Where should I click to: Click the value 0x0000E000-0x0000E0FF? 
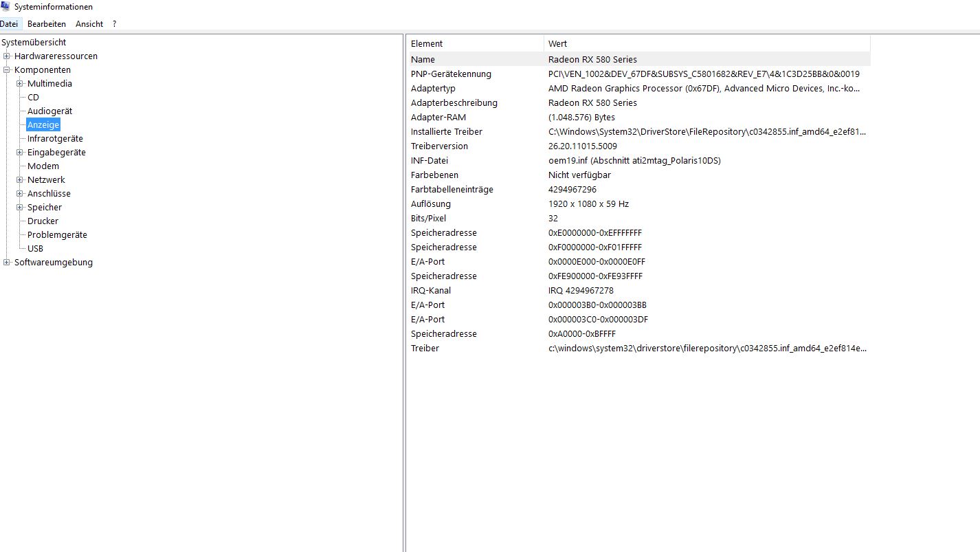pyautogui.click(x=597, y=261)
